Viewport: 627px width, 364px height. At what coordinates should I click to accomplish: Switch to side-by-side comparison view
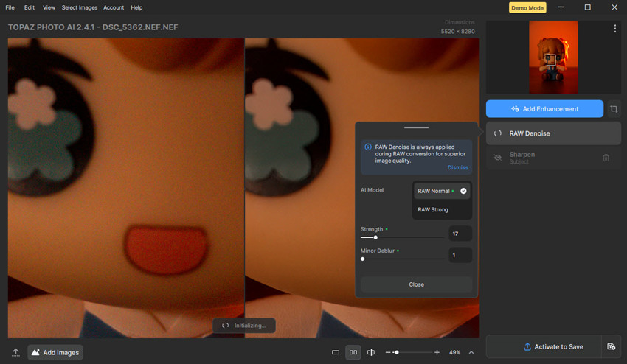[353, 353]
